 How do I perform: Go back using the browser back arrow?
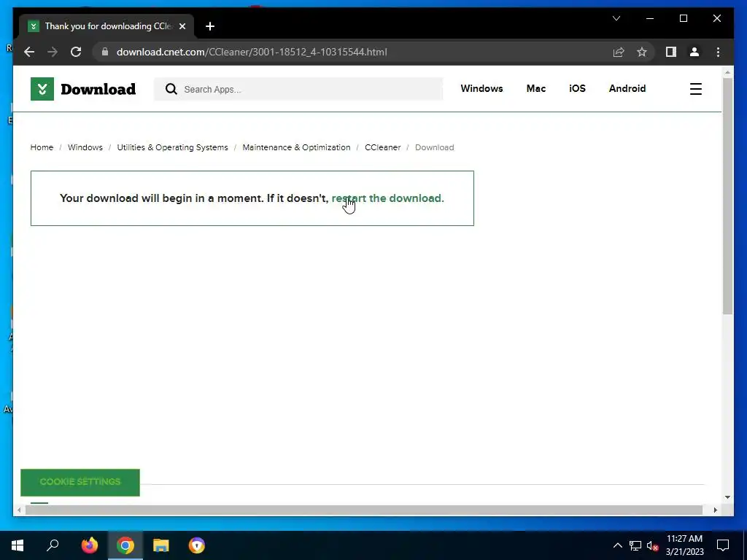click(29, 52)
